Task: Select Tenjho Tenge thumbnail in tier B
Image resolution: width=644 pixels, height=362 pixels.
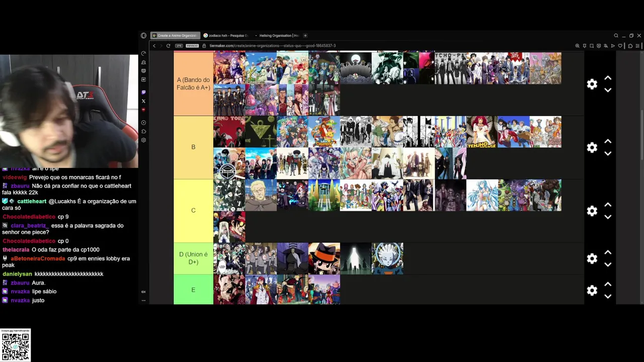Action: click(482, 132)
